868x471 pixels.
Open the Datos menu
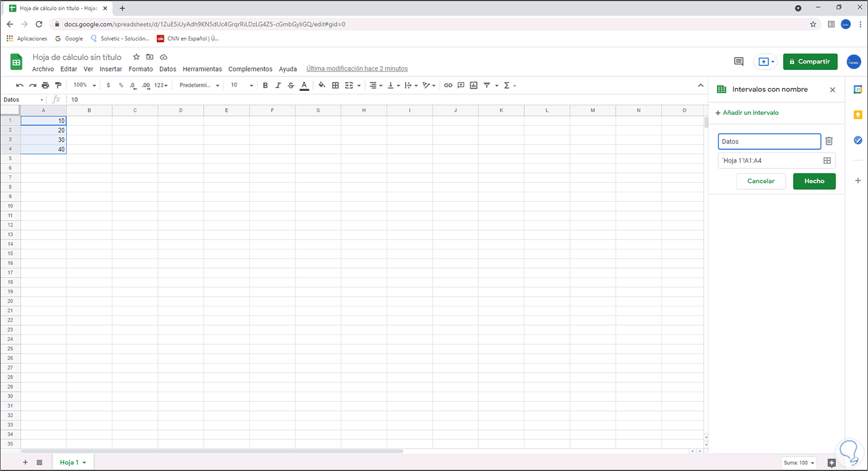tap(167, 69)
